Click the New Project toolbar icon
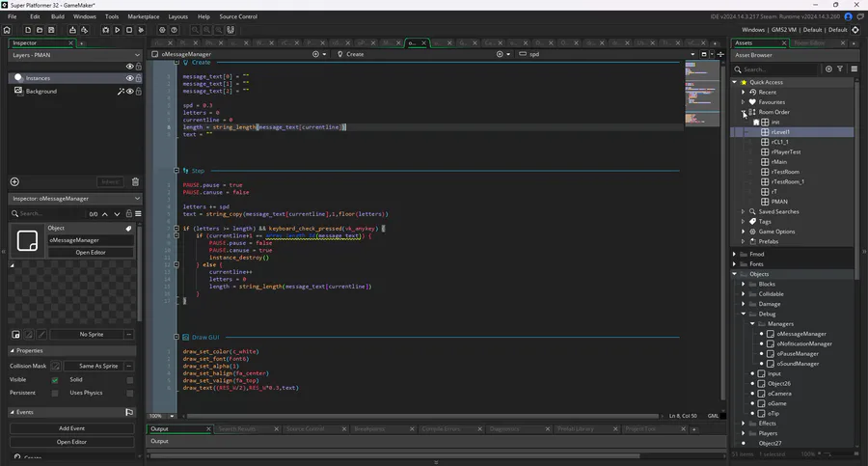 28,30
